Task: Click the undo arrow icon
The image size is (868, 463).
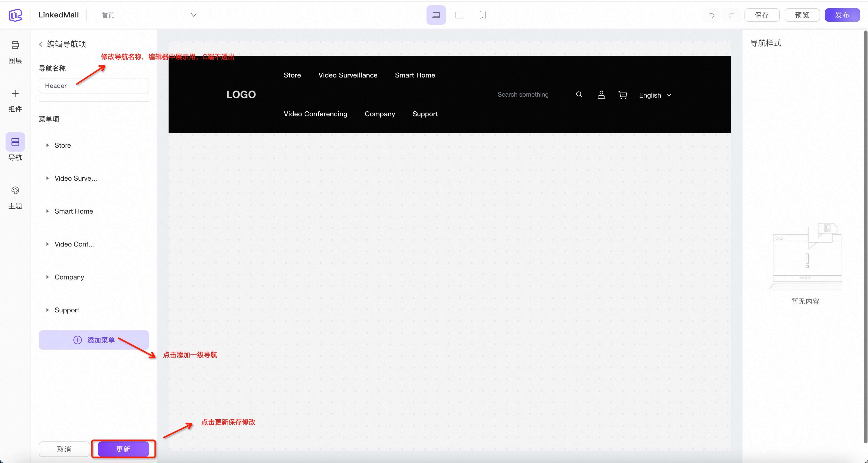Action: [x=711, y=15]
